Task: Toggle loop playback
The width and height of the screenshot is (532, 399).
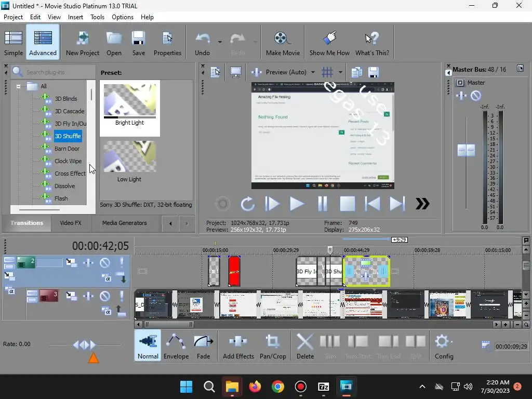Action: coord(248,204)
